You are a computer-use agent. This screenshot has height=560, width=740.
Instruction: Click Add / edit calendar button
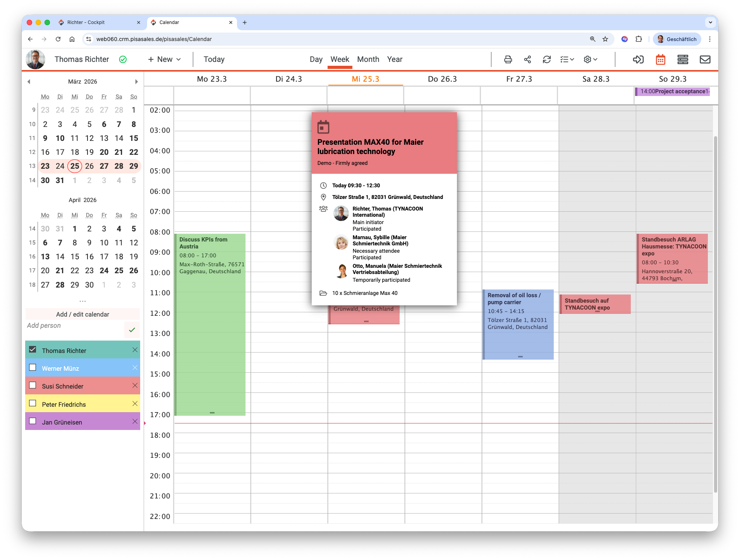coord(82,314)
